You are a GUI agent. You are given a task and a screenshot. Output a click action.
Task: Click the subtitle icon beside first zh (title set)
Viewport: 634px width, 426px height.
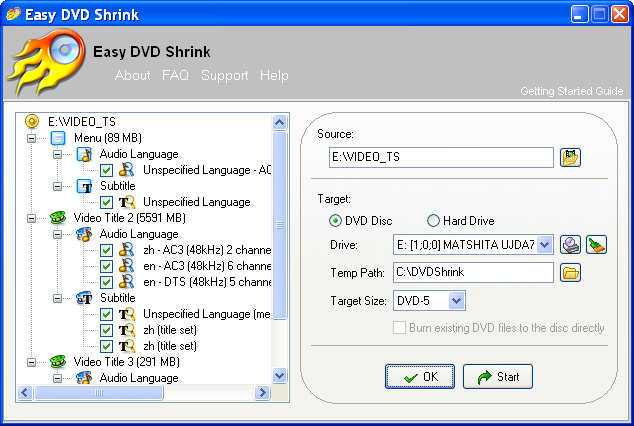click(127, 330)
